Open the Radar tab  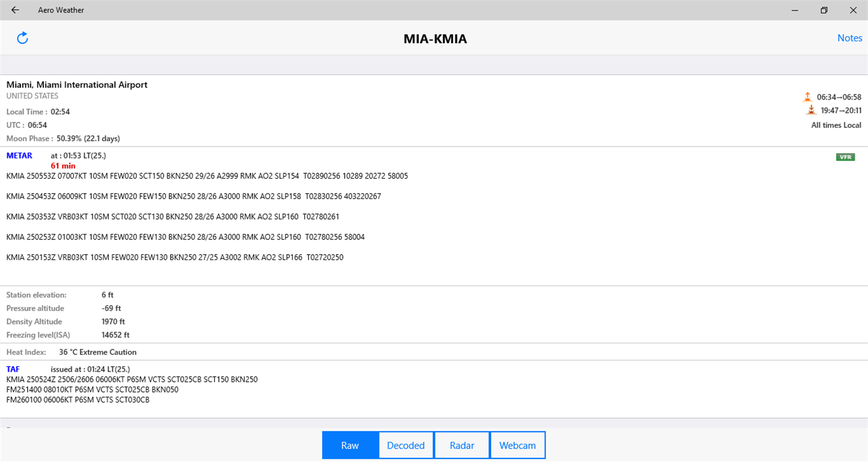(462, 445)
